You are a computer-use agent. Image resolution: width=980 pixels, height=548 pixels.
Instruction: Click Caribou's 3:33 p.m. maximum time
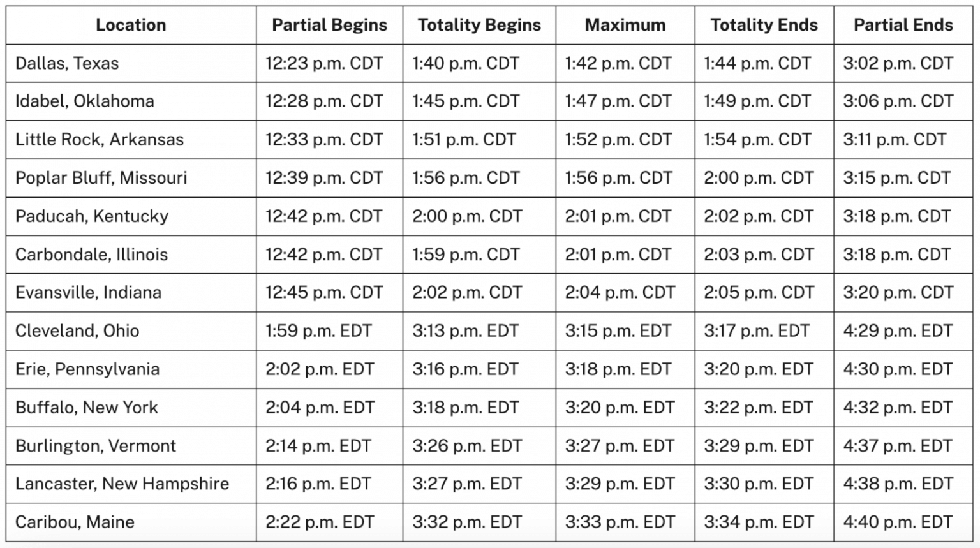(620, 522)
